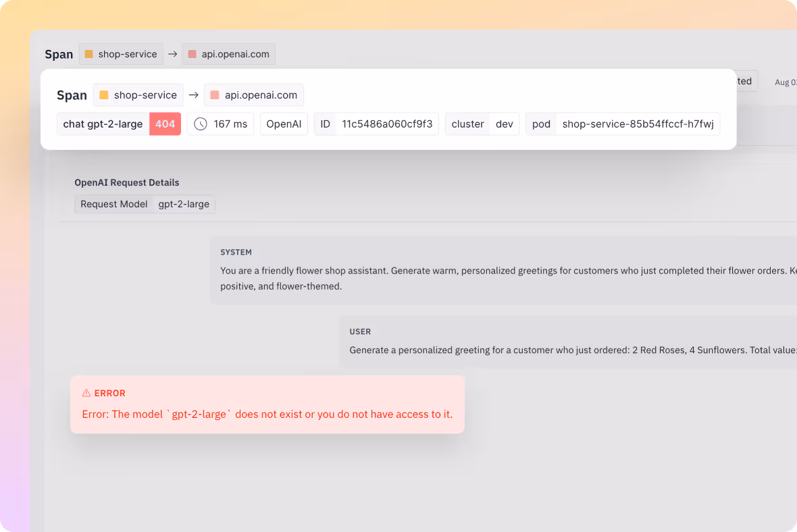Click the ID label in the span header

coord(326,124)
